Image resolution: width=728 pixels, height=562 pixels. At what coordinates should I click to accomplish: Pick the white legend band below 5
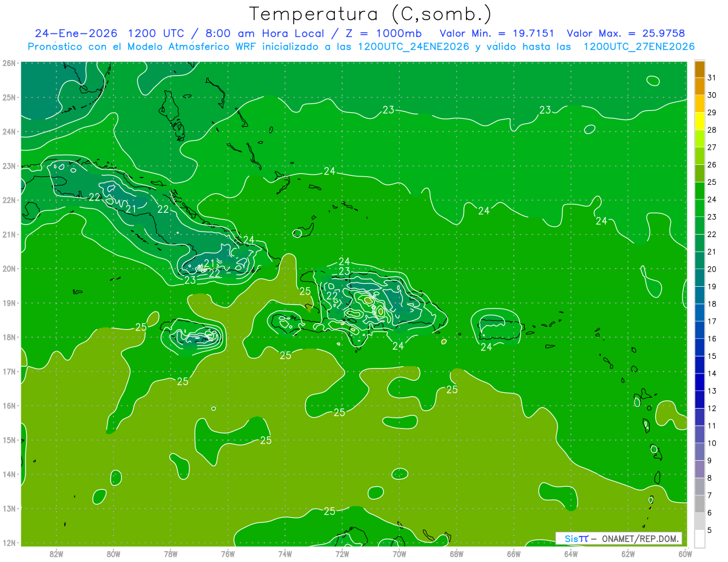[x=699, y=539]
